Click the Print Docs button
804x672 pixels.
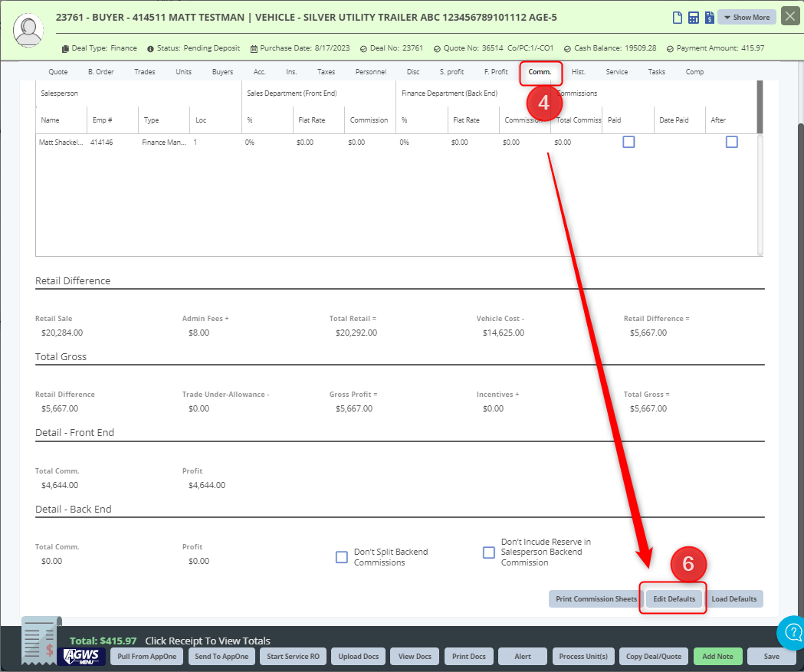coord(468,656)
